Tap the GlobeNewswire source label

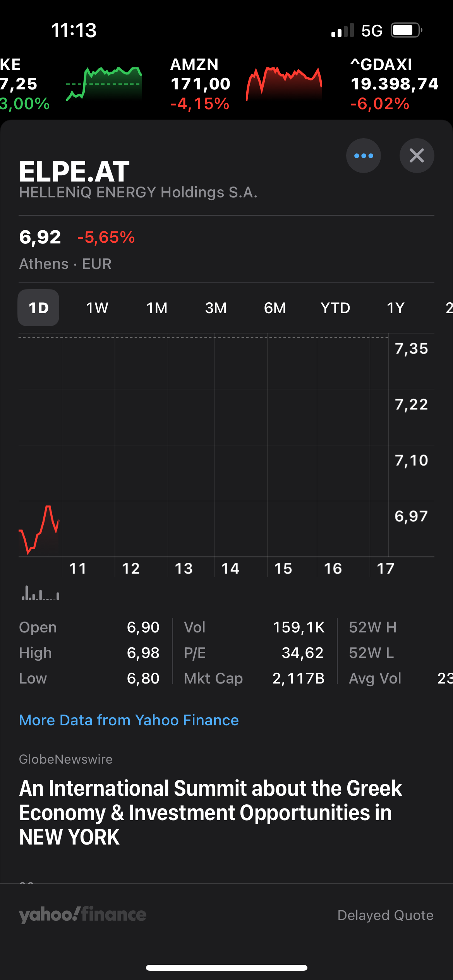(66, 759)
